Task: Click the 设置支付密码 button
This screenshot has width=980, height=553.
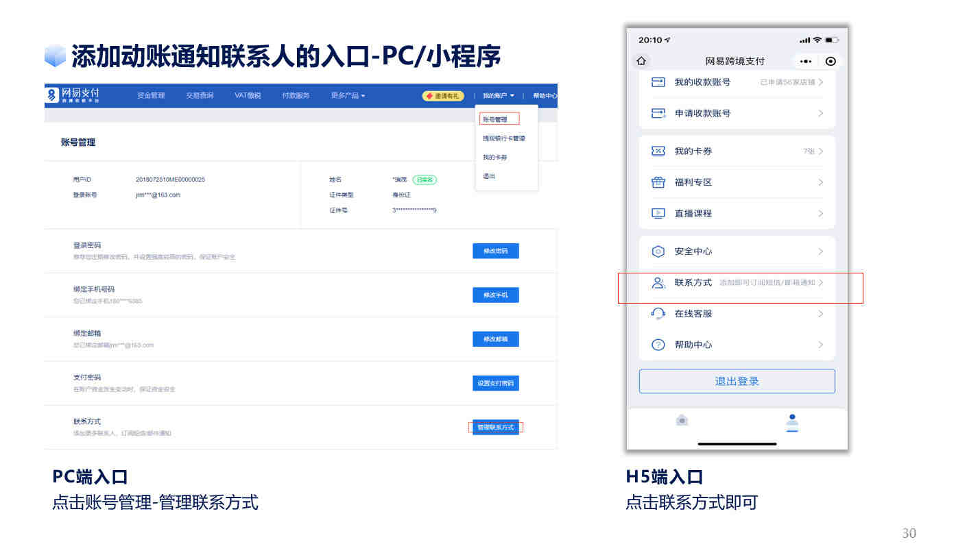Action: coord(495,383)
